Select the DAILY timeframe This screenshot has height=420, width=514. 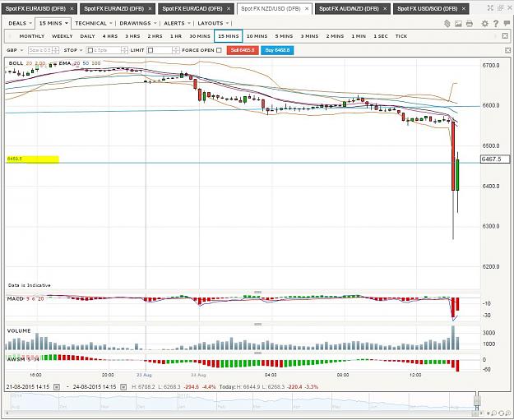coord(87,36)
